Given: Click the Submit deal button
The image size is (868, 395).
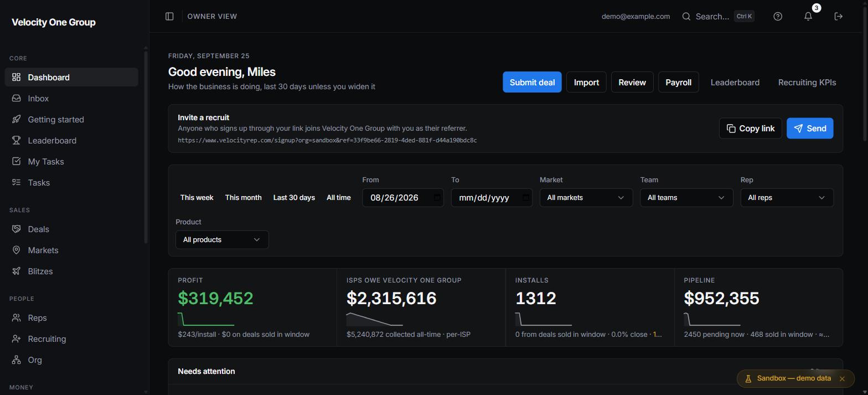Looking at the screenshot, I should (x=532, y=83).
